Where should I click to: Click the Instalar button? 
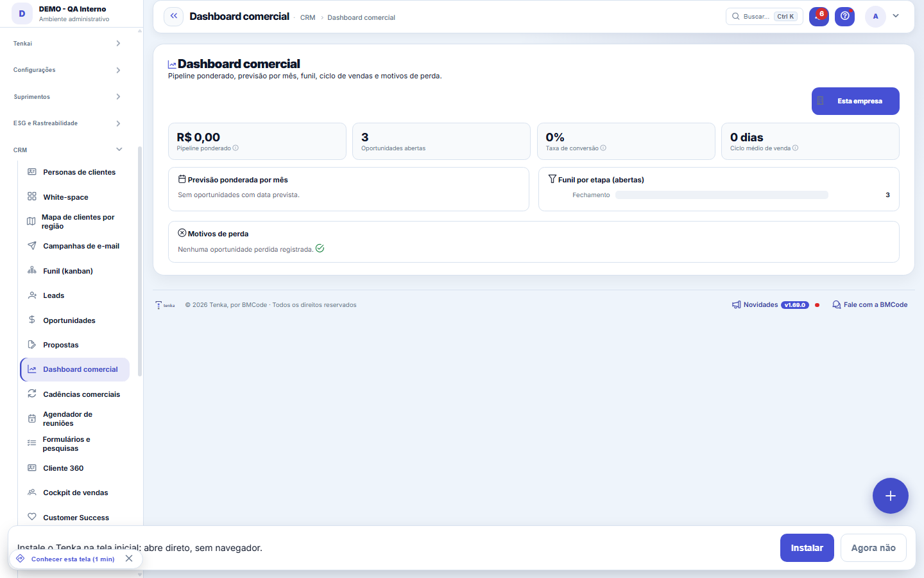(807, 548)
